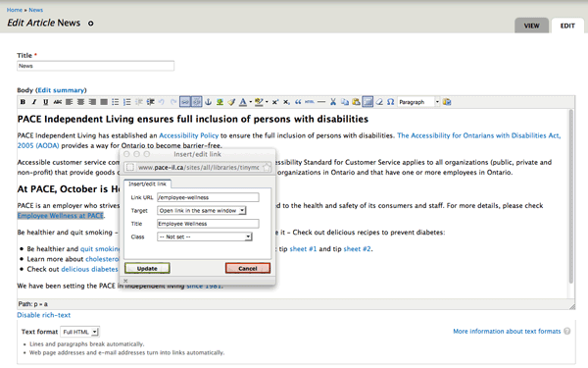Decrease indent (outdent) icon

(139, 102)
